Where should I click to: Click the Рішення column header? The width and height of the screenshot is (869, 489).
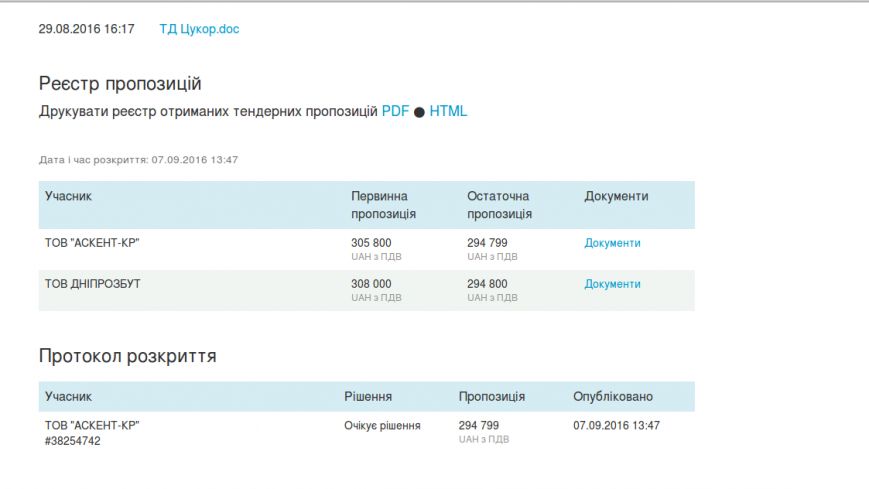click(x=368, y=396)
